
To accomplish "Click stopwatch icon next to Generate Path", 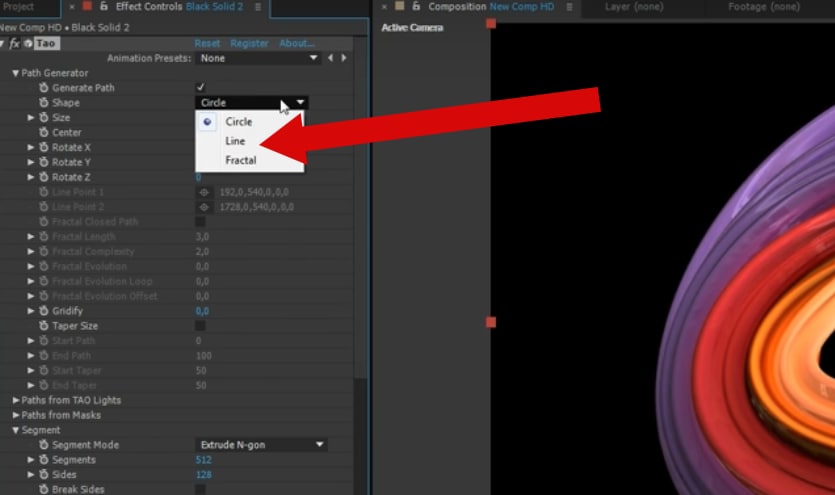I will pos(44,88).
